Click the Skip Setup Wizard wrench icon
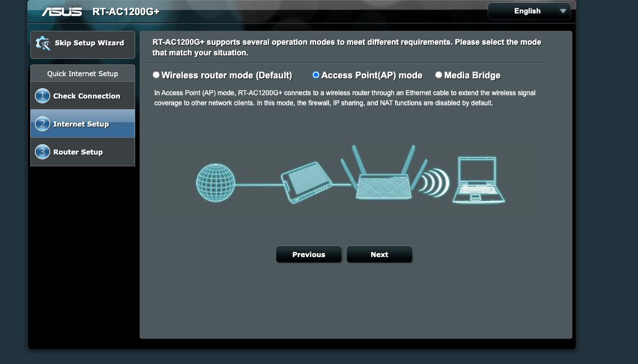Image resolution: width=638 pixels, height=364 pixels. [43, 43]
